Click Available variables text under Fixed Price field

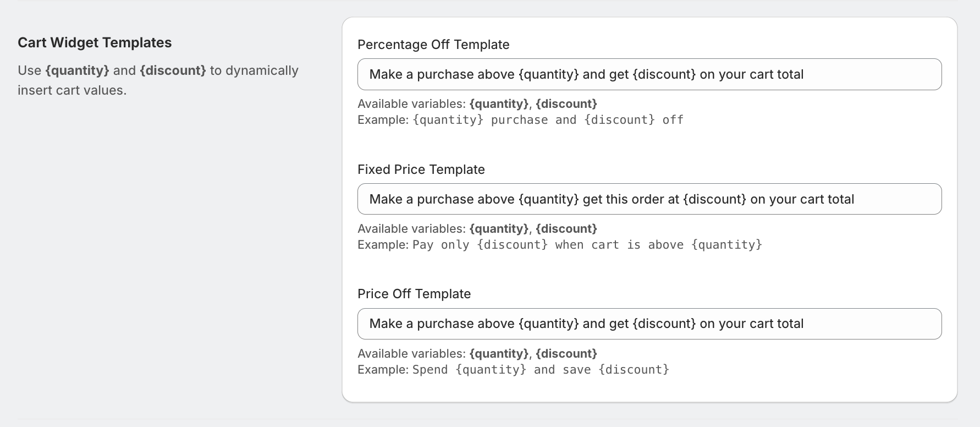(411, 229)
